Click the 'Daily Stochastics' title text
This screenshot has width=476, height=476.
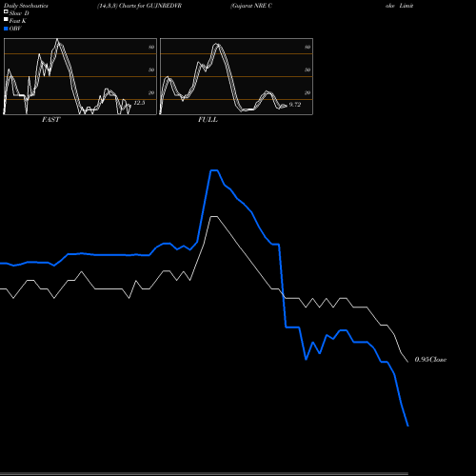point(26,6)
